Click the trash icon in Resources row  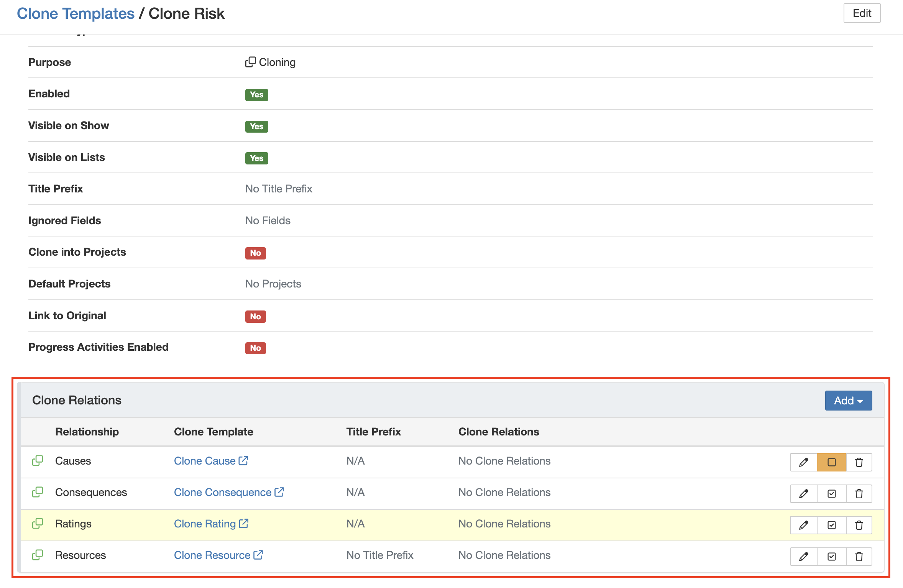pos(859,556)
